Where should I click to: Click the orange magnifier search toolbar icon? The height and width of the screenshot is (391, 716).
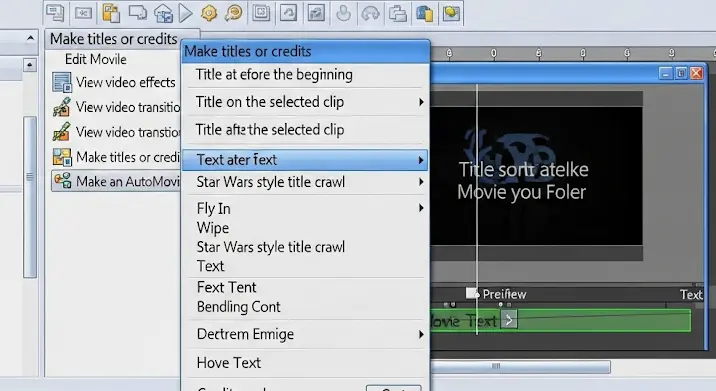pyautogui.click(x=233, y=13)
